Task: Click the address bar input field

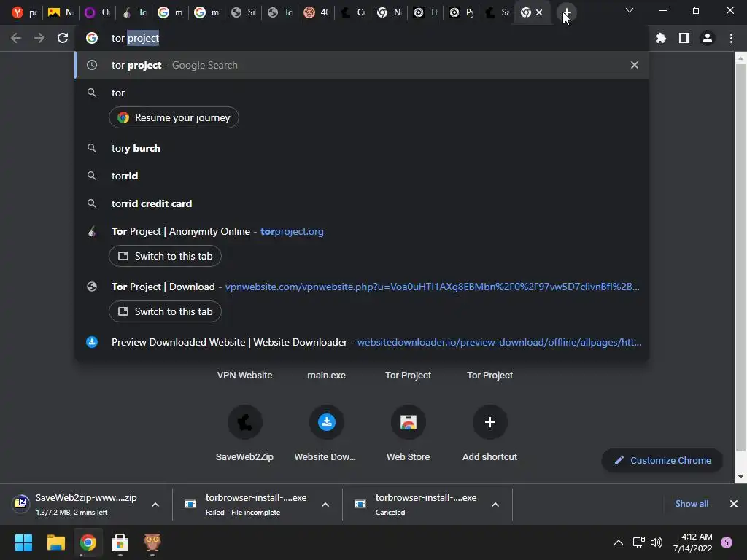Action: pyautogui.click(x=362, y=38)
